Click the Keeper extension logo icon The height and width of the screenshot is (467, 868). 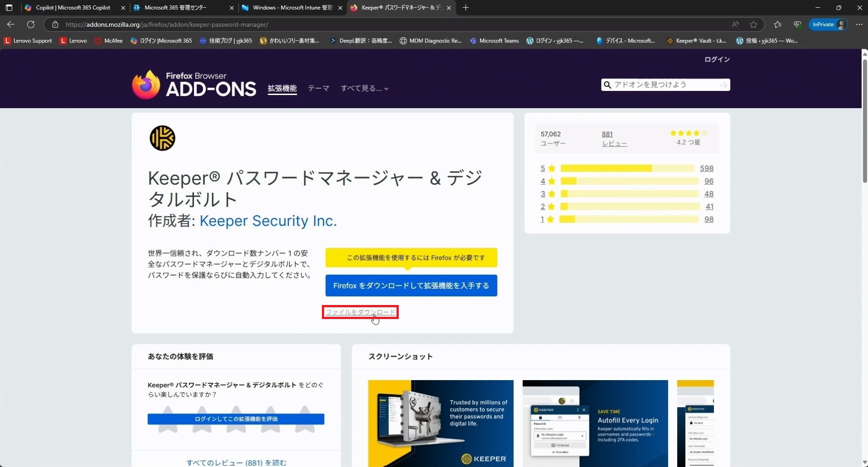[x=162, y=138]
